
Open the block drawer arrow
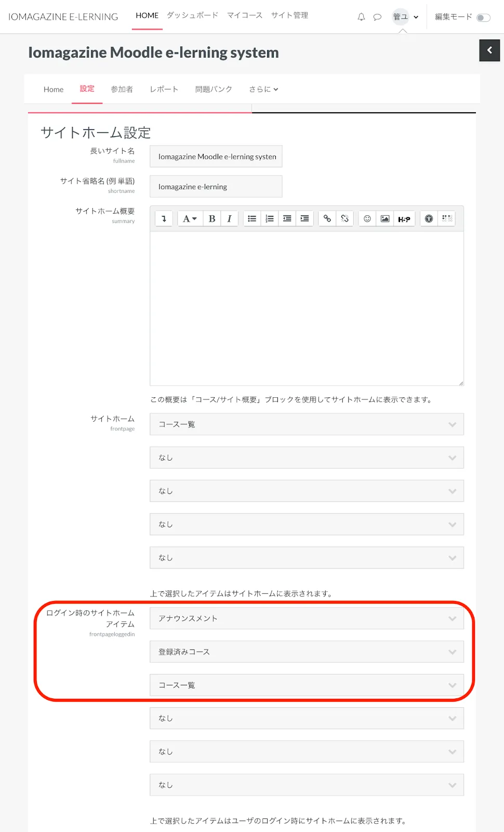tap(489, 50)
